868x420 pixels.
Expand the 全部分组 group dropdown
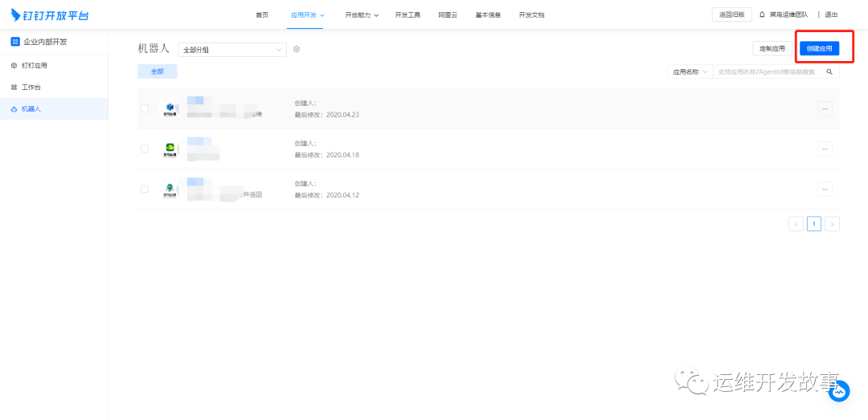(x=231, y=50)
